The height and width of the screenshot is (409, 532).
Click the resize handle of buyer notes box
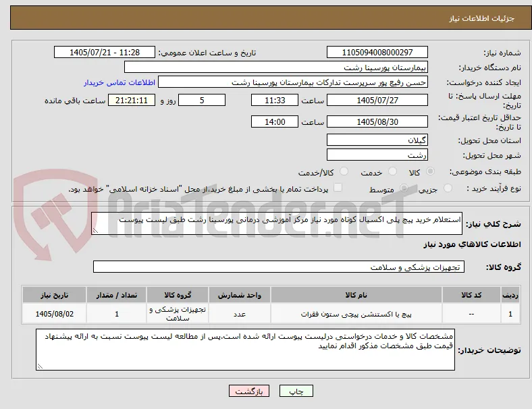pyautogui.click(x=40, y=366)
